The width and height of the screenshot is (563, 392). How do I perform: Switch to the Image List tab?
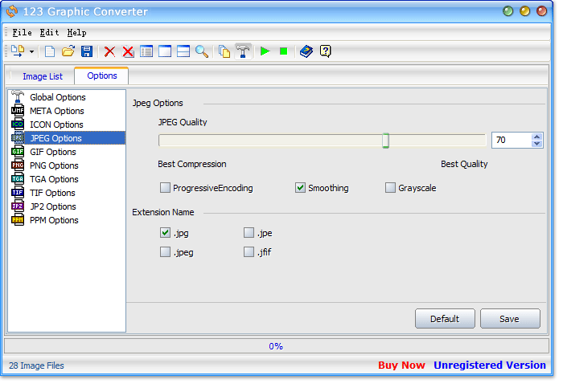pos(43,76)
